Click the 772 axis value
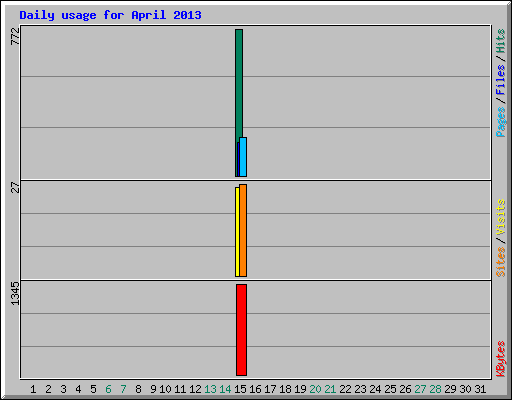Image resolution: width=512 pixels, height=400 pixels. 15,36
